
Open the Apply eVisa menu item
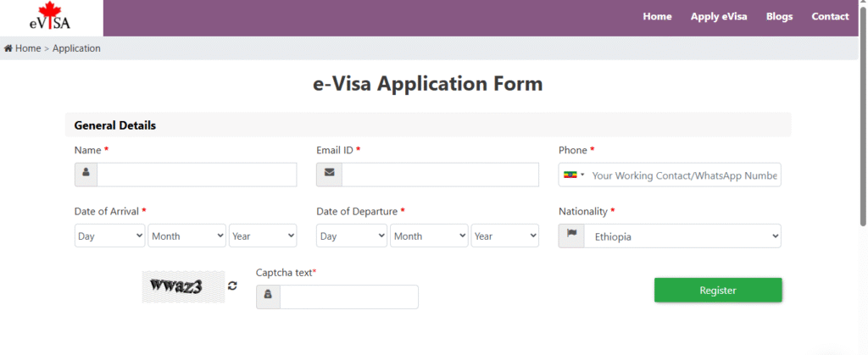tap(719, 17)
